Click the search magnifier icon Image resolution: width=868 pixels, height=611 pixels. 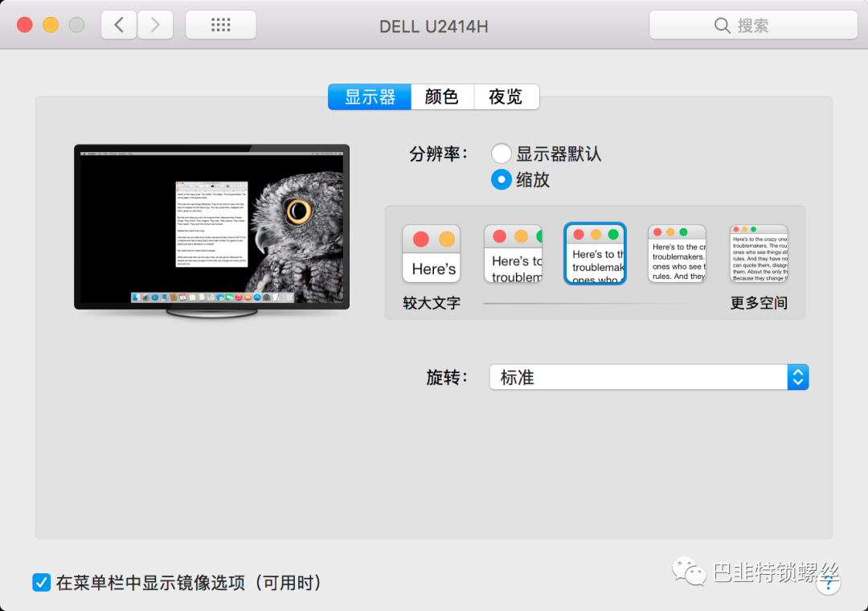[x=721, y=26]
